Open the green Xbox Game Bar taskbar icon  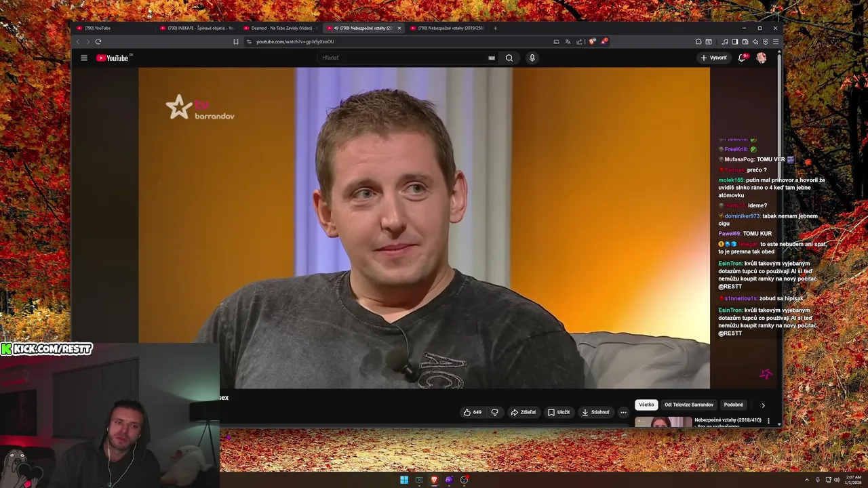(419, 480)
